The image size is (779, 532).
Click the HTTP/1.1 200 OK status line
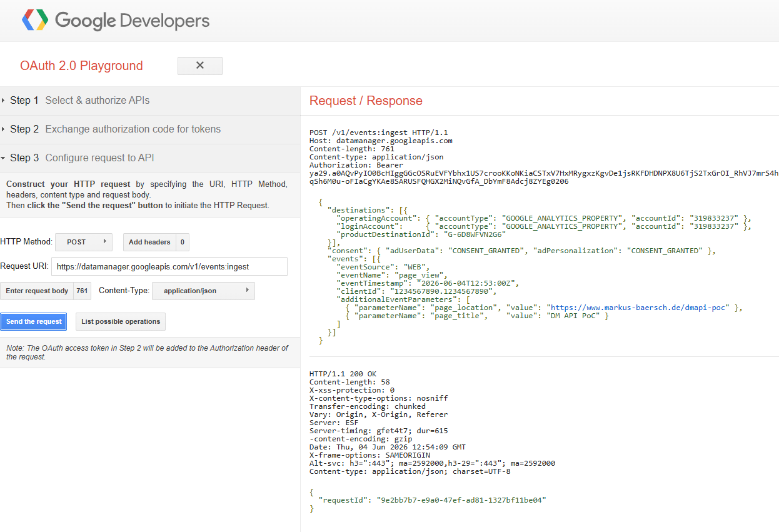[343, 374]
